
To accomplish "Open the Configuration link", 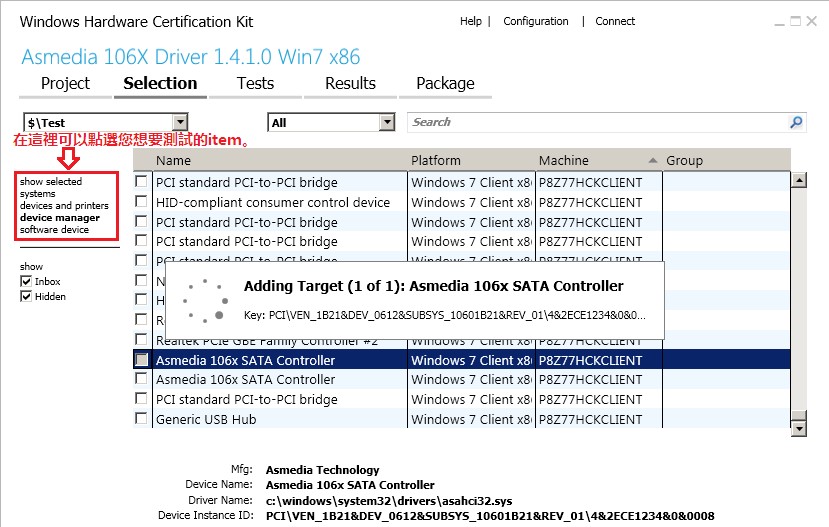I will pyautogui.click(x=536, y=21).
